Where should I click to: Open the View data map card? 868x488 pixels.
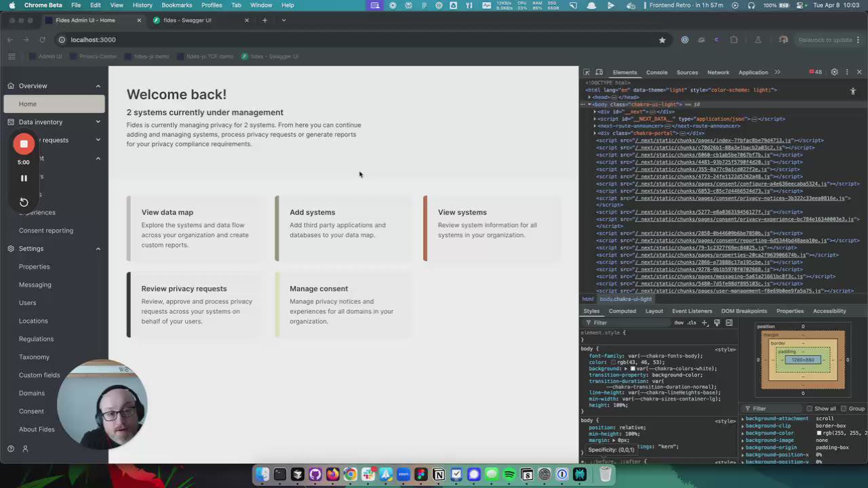[194, 228]
